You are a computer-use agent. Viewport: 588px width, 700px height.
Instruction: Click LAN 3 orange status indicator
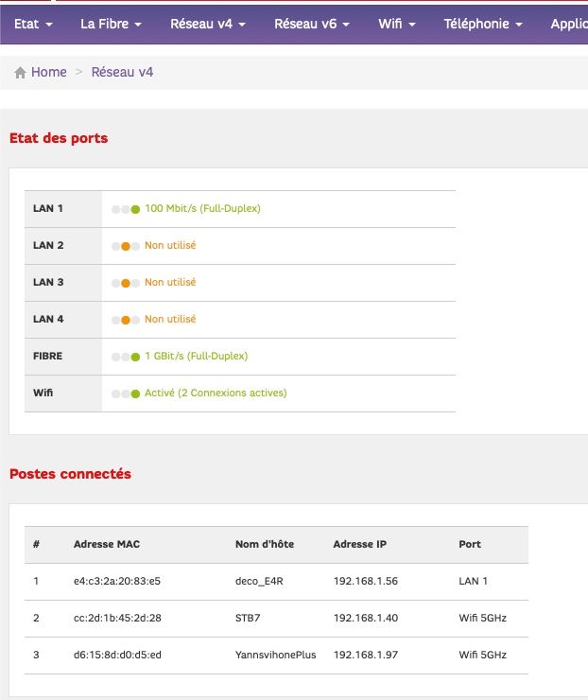coord(125,283)
